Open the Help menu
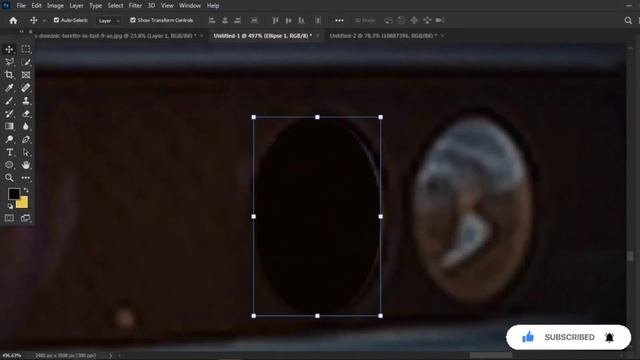Image resolution: width=640 pixels, height=360 pixels. [213, 6]
